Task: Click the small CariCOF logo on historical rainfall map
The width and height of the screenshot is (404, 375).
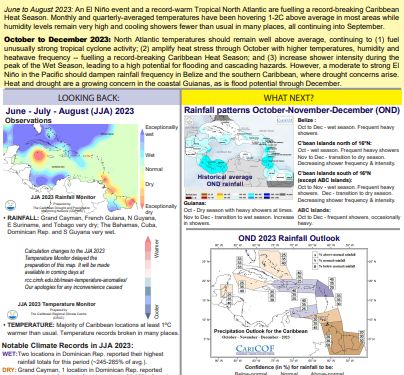Action: click(x=284, y=120)
